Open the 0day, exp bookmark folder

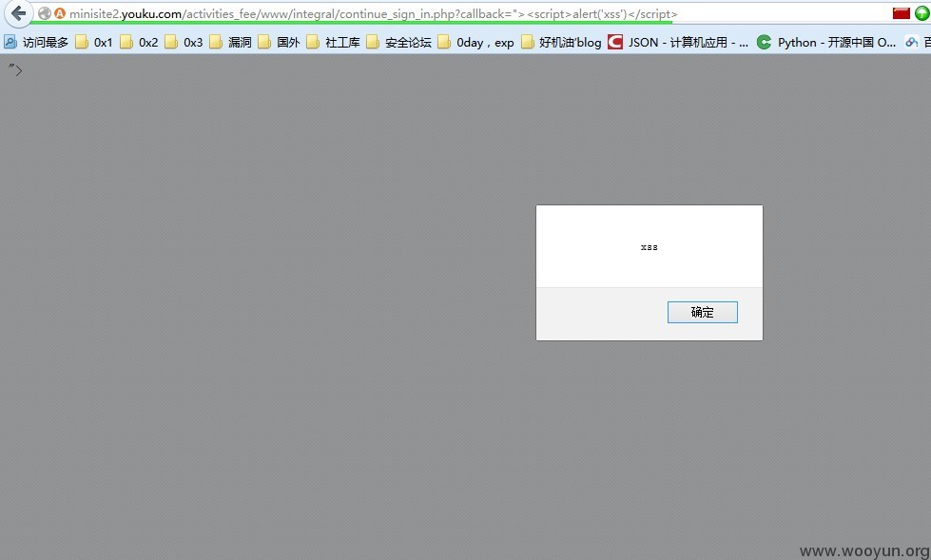coord(476,42)
